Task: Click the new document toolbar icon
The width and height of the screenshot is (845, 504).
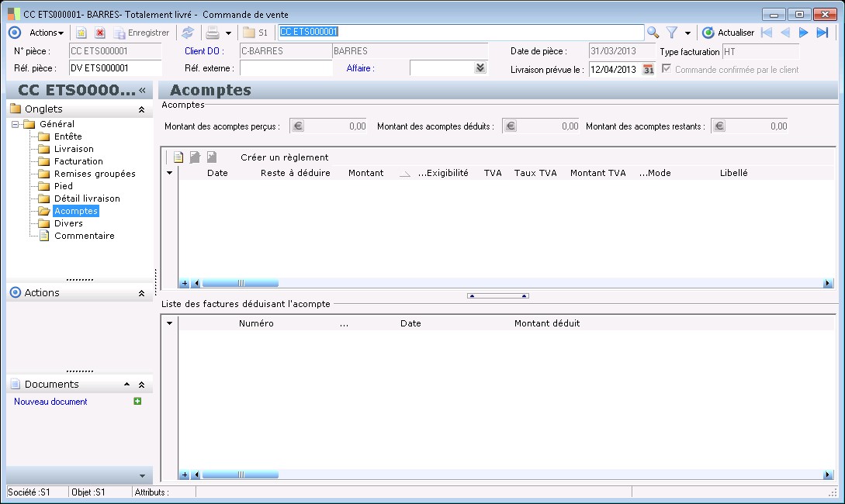Action: click(81, 33)
